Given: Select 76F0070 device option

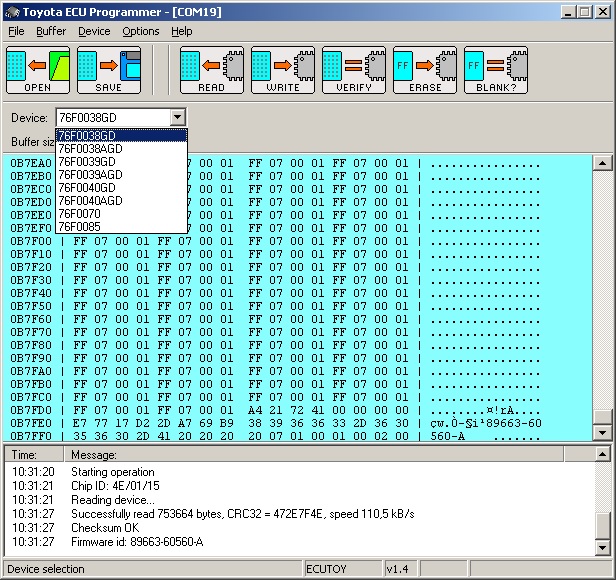Looking at the screenshot, I should (79, 213).
